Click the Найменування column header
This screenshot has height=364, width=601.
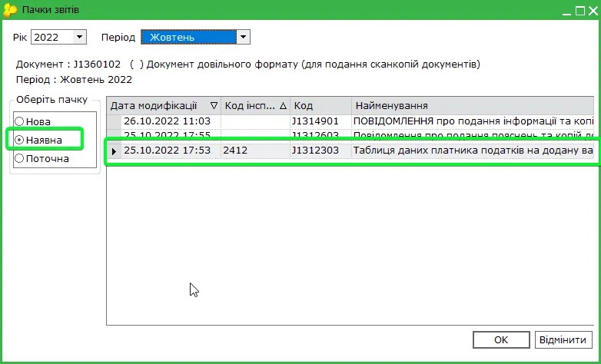click(x=473, y=106)
